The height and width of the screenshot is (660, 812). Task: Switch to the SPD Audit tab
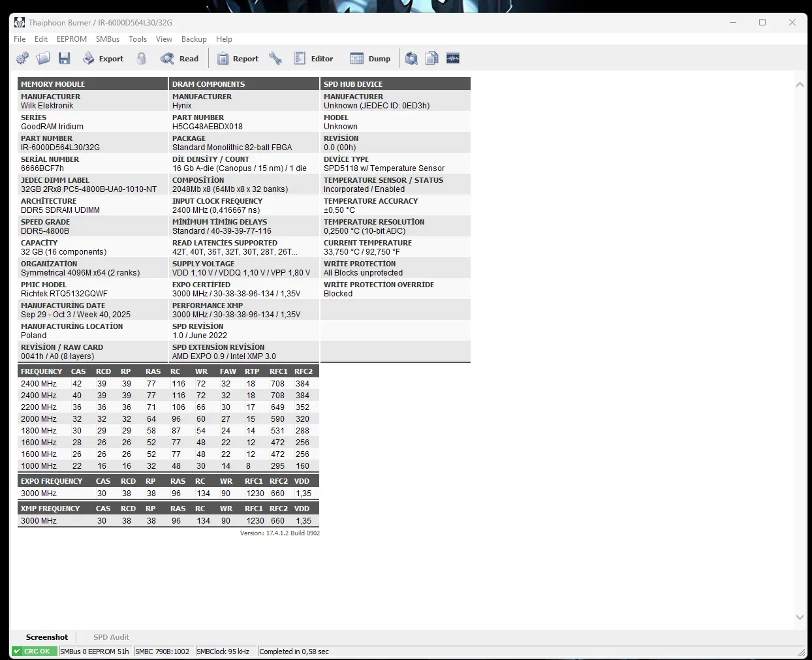point(111,637)
